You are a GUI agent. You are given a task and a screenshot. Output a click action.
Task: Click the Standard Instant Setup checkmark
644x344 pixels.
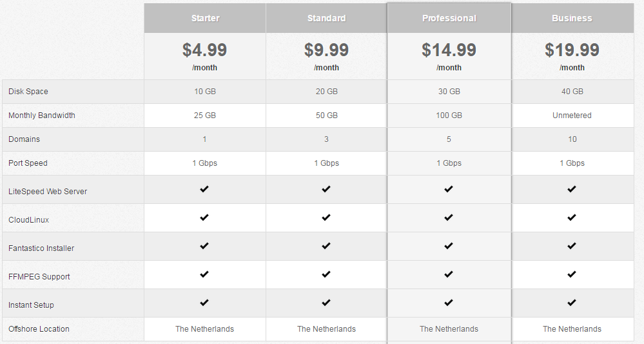[326, 303]
